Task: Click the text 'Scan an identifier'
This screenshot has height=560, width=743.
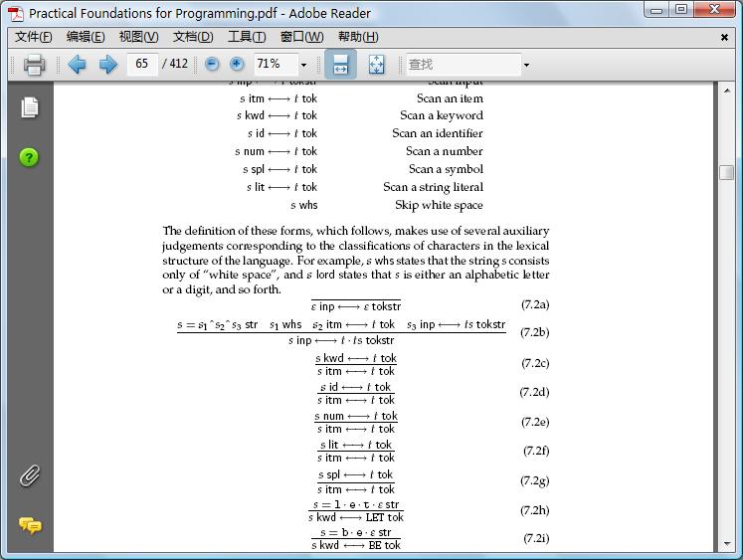Action: click(438, 133)
